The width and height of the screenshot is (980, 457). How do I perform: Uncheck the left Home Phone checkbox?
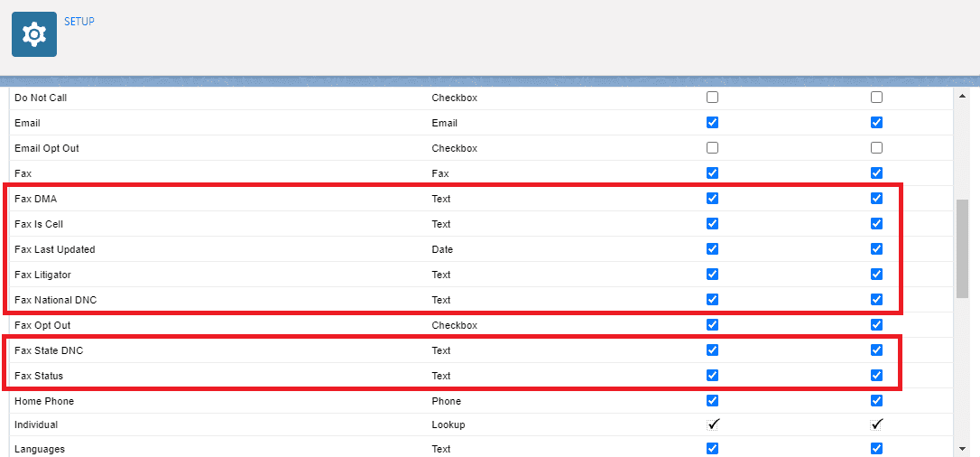[x=712, y=401]
